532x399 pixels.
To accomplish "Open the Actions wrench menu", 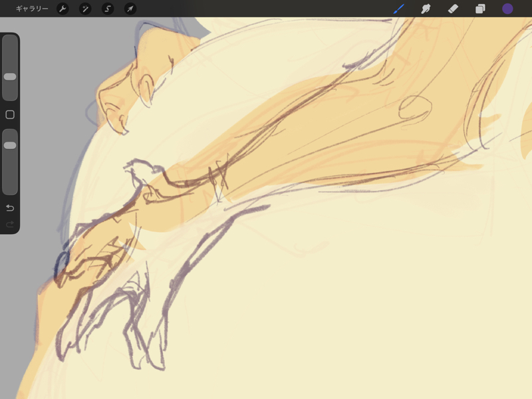I will click(x=63, y=9).
